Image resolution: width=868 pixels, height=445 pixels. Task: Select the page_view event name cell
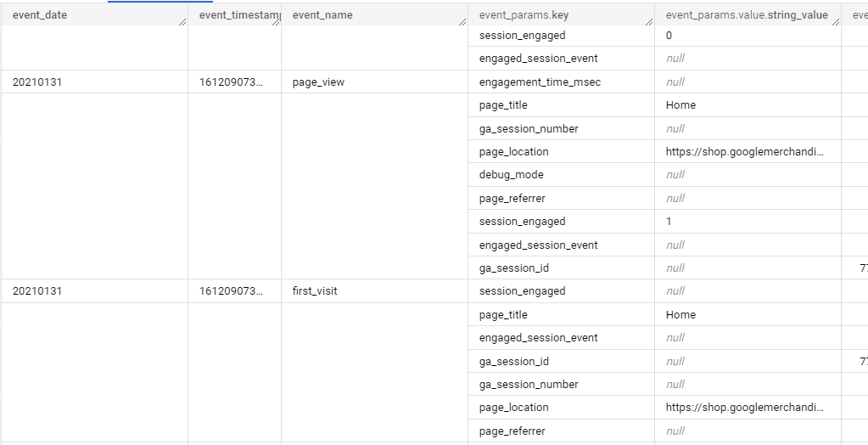pyautogui.click(x=318, y=82)
